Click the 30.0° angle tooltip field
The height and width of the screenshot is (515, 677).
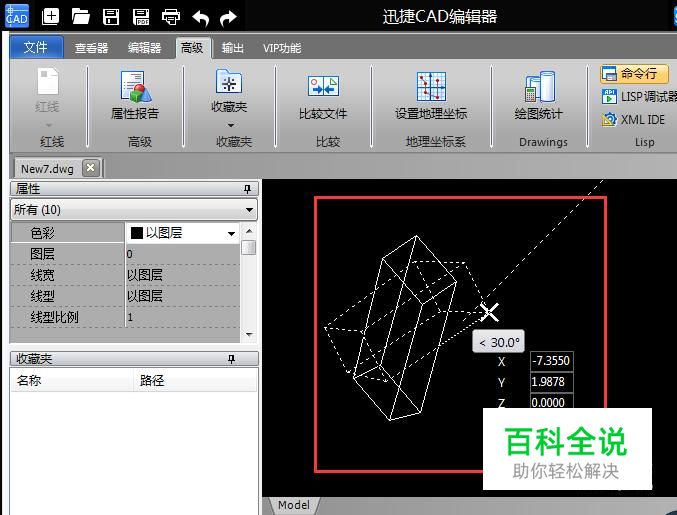(x=499, y=342)
